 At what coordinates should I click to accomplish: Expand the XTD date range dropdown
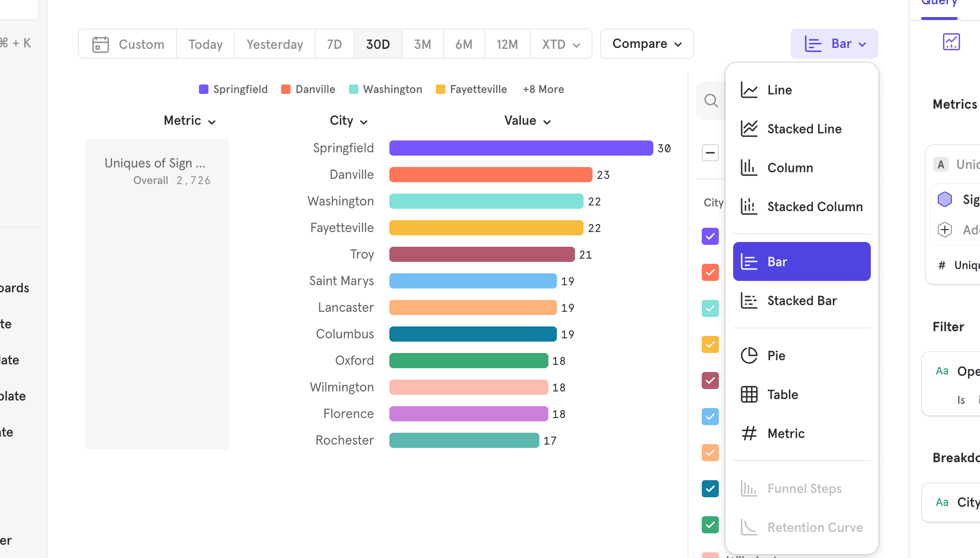tap(561, 44)
